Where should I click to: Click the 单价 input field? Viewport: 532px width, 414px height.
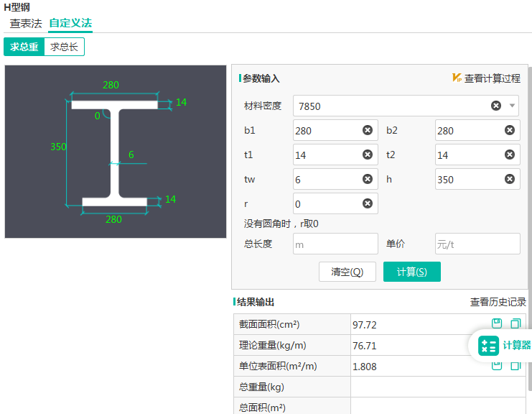click(x=477, y=244)
